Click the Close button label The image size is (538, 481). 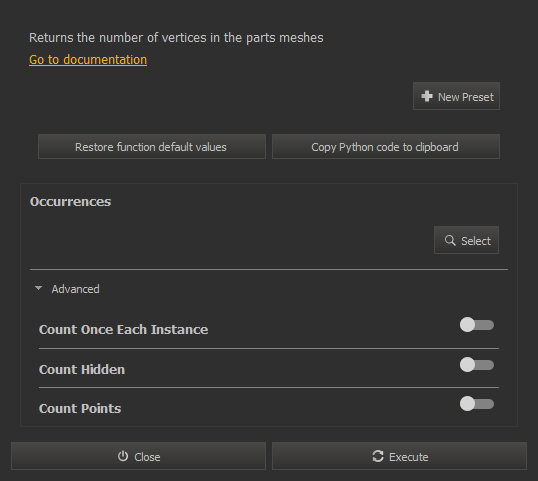pos(147,457)
